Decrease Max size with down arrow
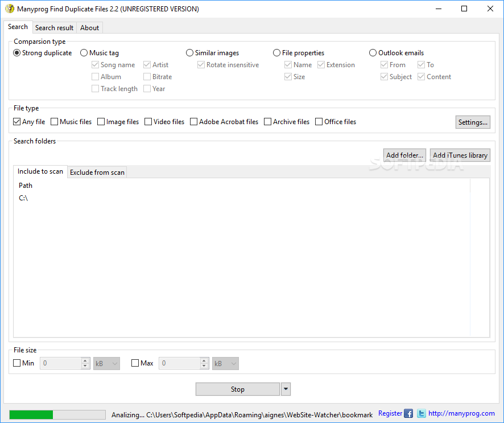 point(204,366)
